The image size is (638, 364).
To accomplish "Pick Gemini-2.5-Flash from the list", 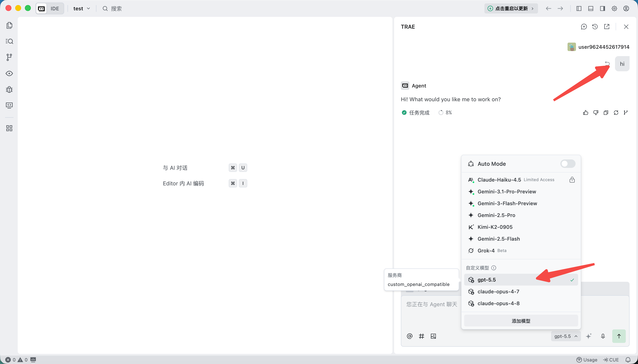I will [x=521, y=239].
